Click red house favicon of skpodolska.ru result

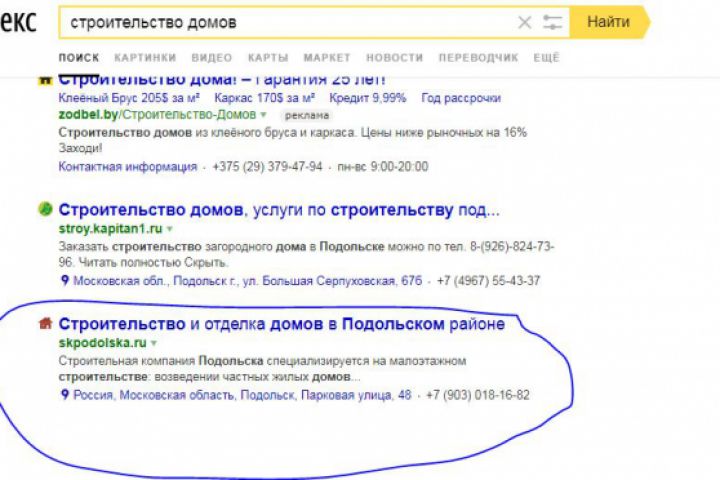45,323
